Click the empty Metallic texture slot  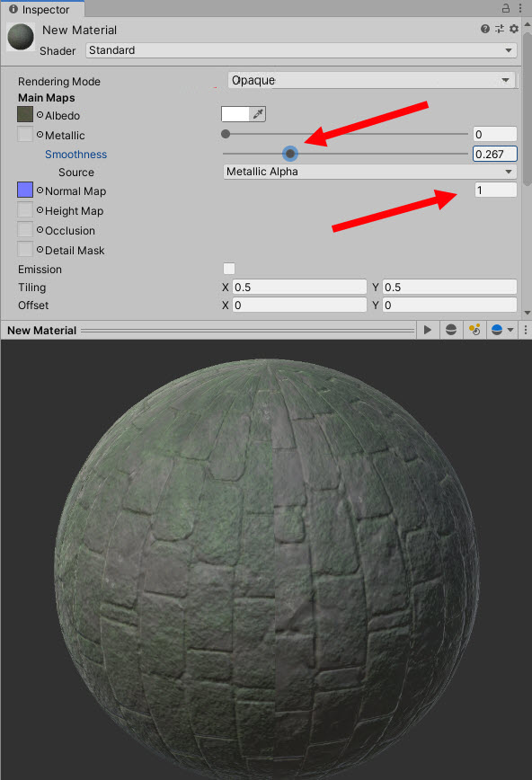coord(25,134)
